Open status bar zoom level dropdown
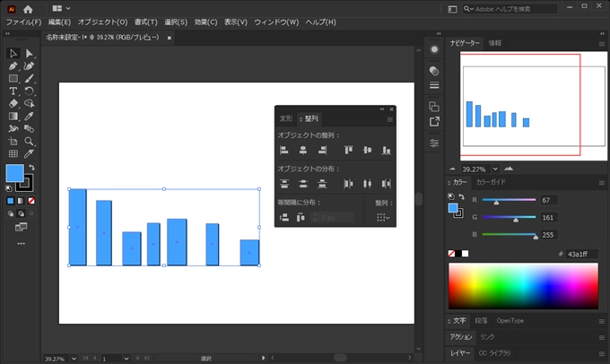The width and height of the screenshot is (610, 364). coord(74,359)
